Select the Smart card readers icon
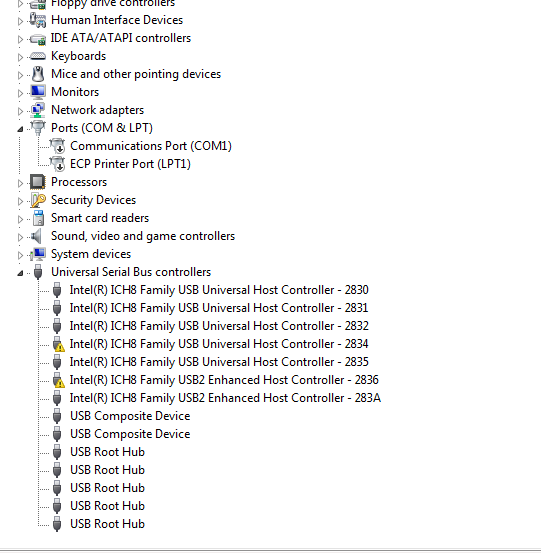Viewport: 541px width, 553px height. click(38, 218)
